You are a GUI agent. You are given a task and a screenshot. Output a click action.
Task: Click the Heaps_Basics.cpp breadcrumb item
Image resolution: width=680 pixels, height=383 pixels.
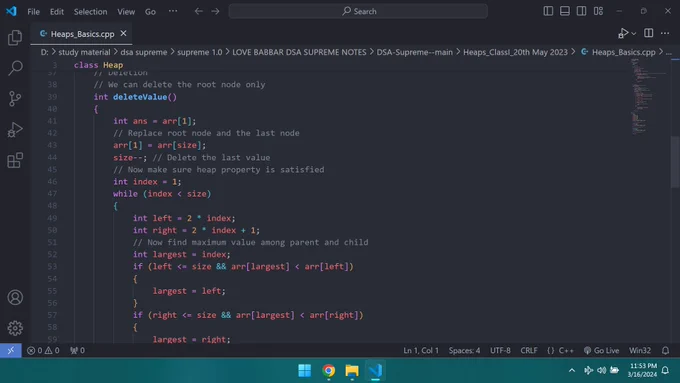click(x=618, y=52)
